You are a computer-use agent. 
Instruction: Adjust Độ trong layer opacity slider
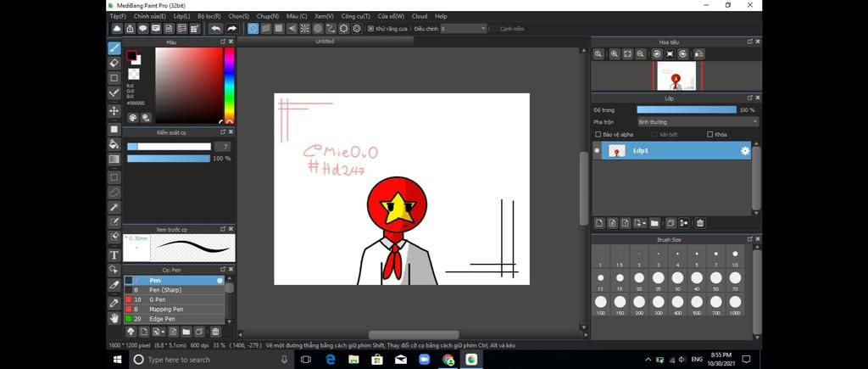tap(687, 110)
